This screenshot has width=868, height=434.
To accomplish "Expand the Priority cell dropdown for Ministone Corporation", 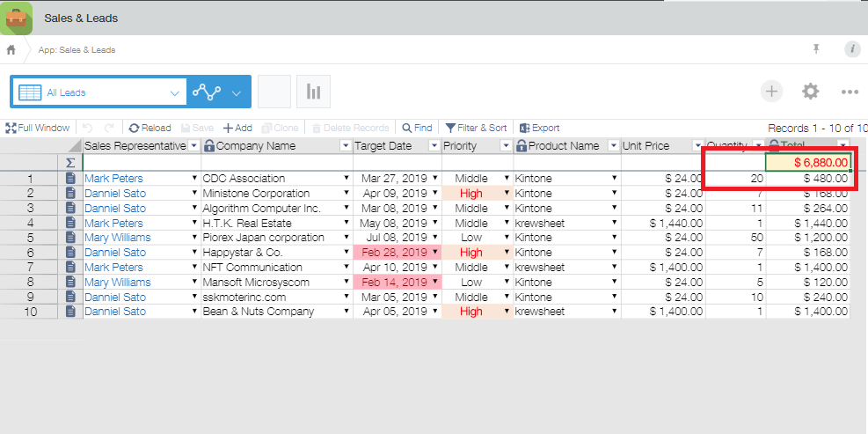I will click(507, 194).
